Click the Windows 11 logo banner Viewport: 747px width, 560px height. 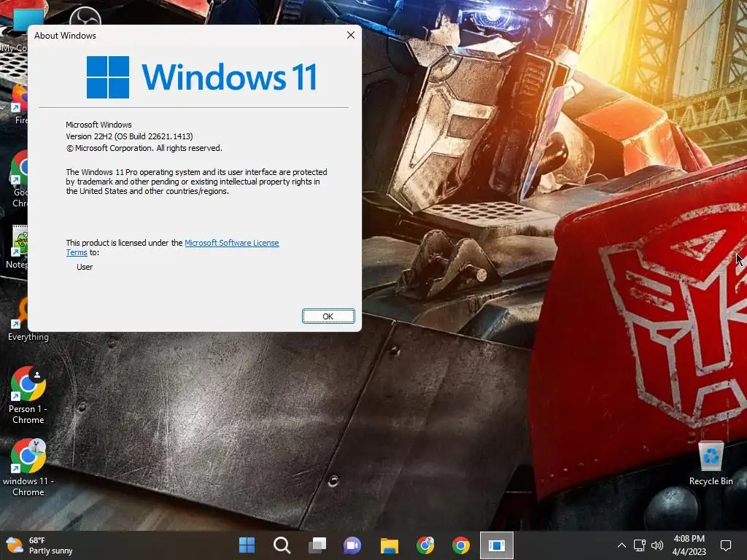click(x=201, y=77)
